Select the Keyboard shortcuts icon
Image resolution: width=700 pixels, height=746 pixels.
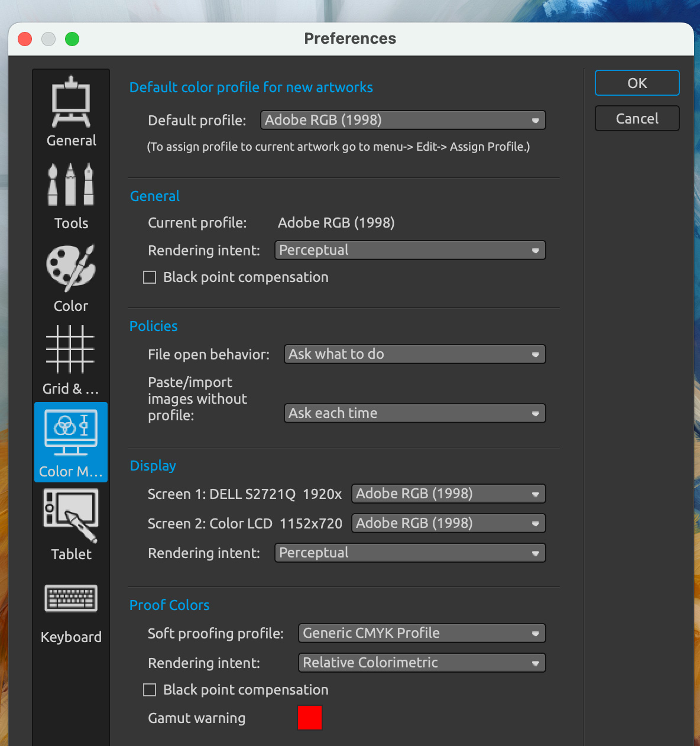click(x=71, y=599)
